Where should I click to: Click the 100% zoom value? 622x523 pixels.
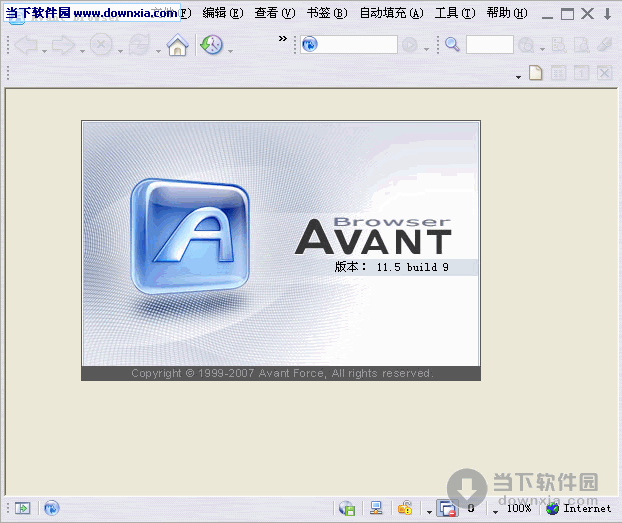[x=519, y=508]
